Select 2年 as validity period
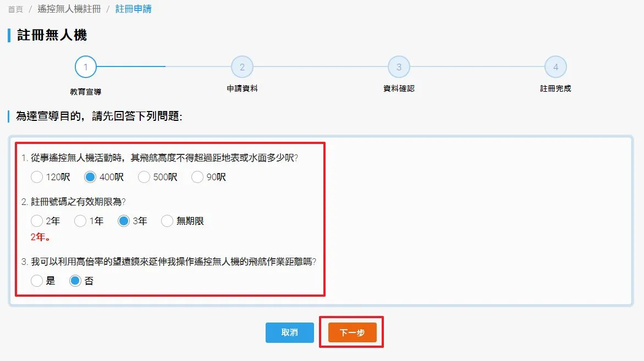 pyautogui.click(x=36, y=221)
